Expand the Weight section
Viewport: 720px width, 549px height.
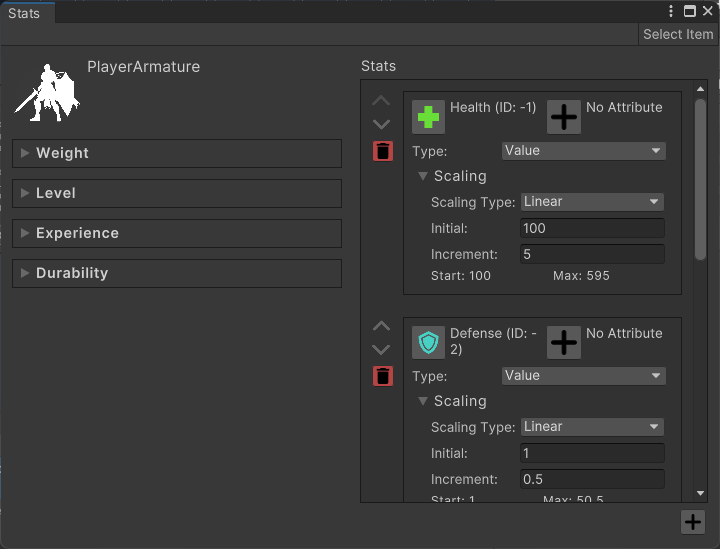coord(177,153)
